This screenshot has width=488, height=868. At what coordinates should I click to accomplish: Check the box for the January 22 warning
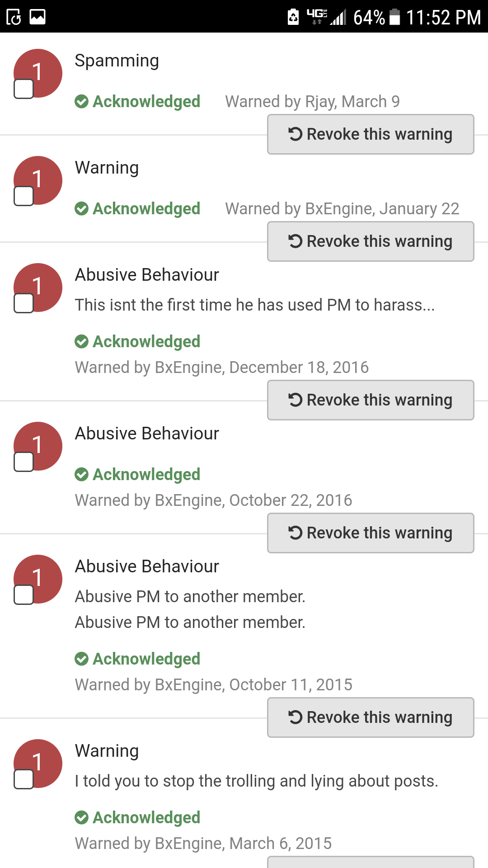point(24,196)
